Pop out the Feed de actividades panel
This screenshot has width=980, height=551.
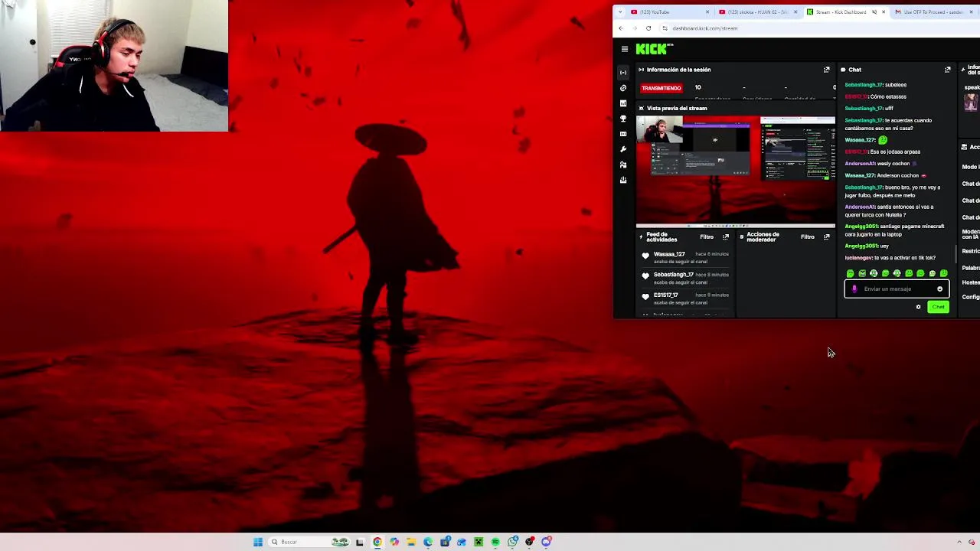[726, 237]
